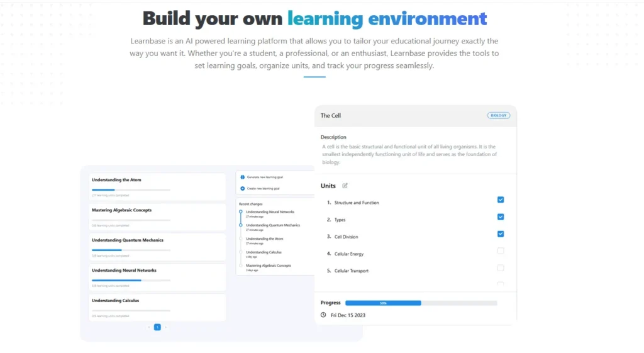Go to next page with right pagination arrow
This screenshot has width=644, height=353.
166,327
